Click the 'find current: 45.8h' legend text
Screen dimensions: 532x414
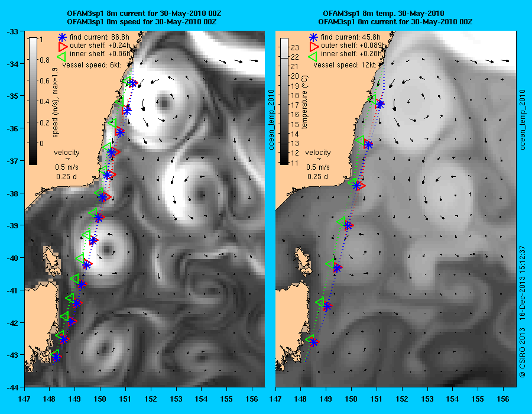pyautogui.click(x=351, y=37)
